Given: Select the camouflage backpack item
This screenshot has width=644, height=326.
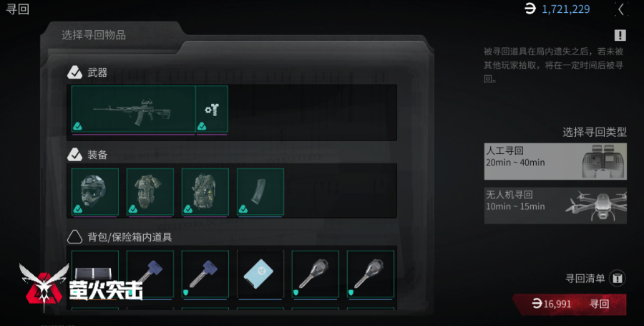Looking at the screenshot, I should click(205, 191).
